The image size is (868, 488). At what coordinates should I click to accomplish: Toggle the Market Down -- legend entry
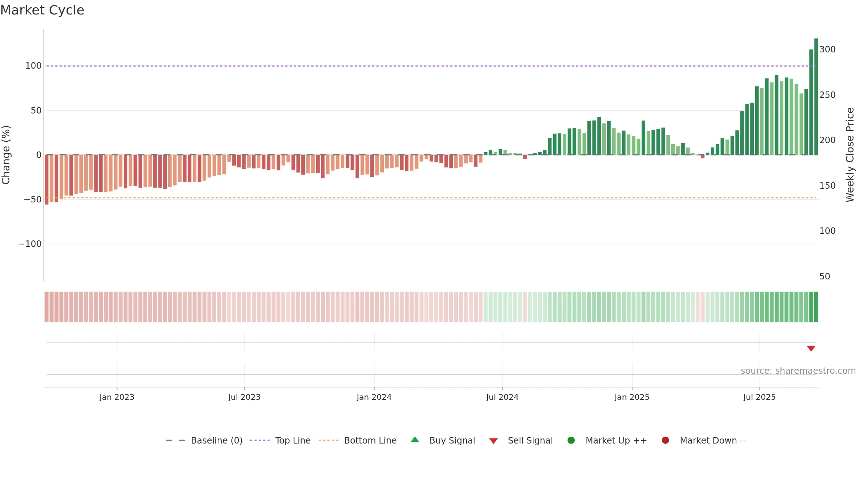click(704, 440)
